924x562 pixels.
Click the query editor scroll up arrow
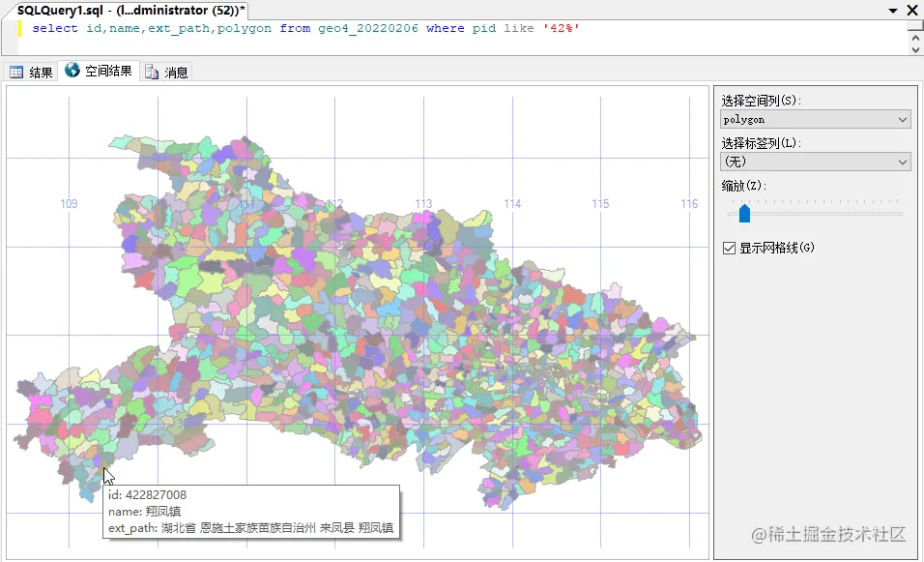point(915,39)
